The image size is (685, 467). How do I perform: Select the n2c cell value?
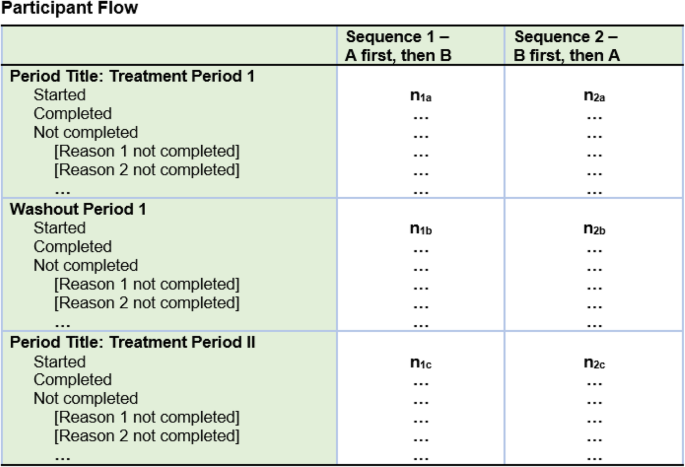(595, 363)
